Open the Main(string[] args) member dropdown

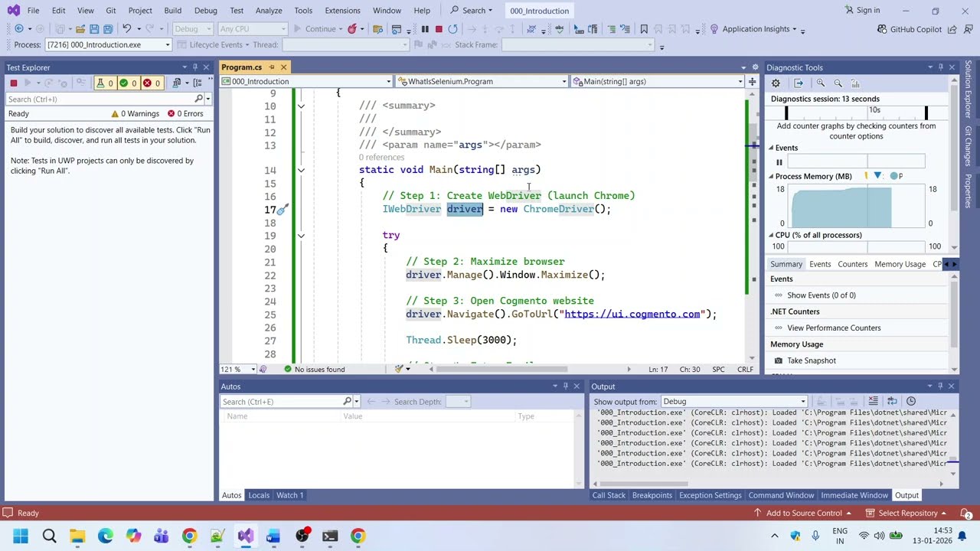pyautogui.click(x=657, y=81)
